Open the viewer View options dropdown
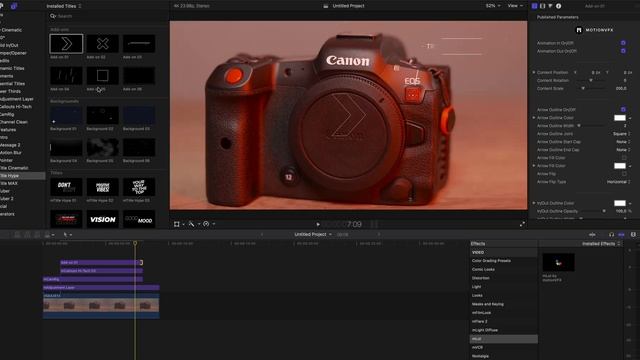 pyautogui.click(x=515, y=6)
